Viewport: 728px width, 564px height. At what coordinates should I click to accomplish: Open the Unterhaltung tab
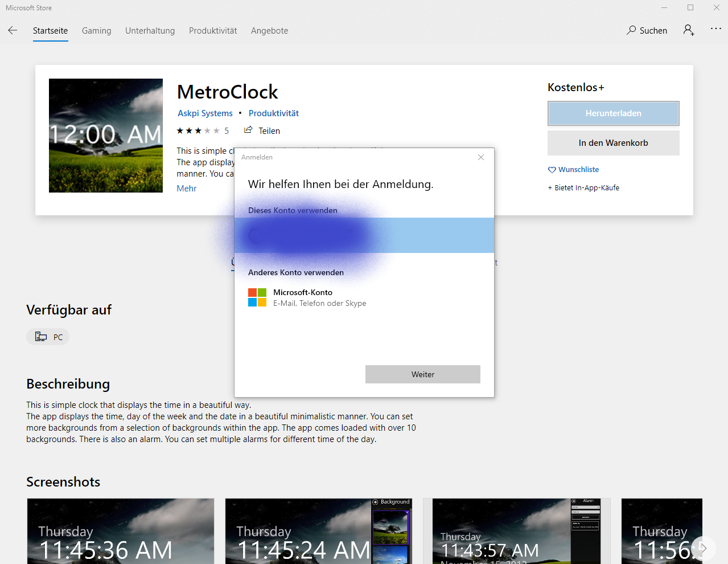(150, 31)
